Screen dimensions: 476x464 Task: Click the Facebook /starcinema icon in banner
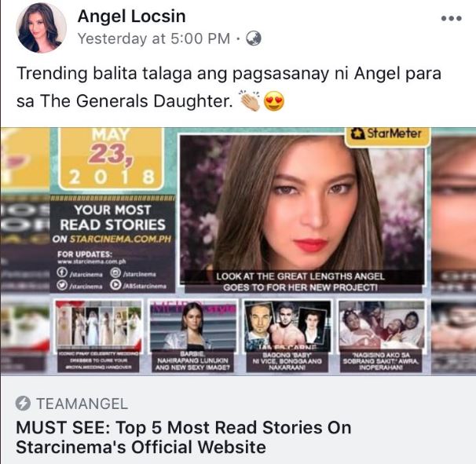coord(62,272)
